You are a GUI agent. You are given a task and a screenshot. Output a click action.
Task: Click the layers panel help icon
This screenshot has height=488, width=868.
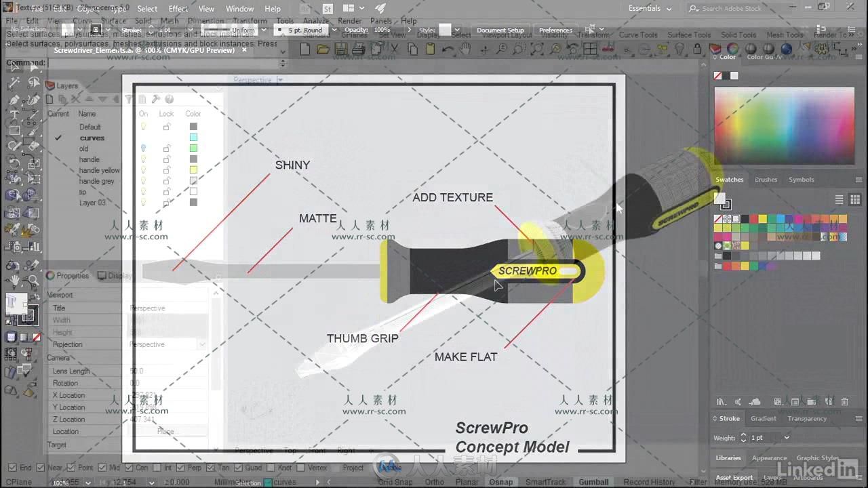[169, 99]
